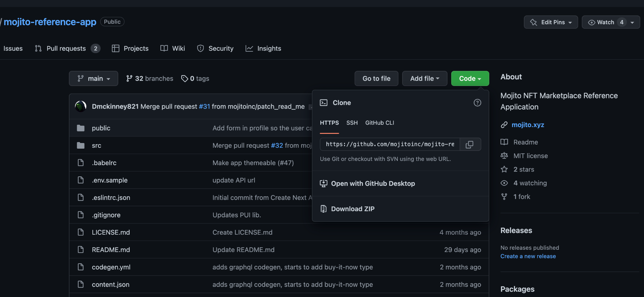Screen dimensions: 644x297
Task: Open the Security tab
Action: [x=215, y=49]
